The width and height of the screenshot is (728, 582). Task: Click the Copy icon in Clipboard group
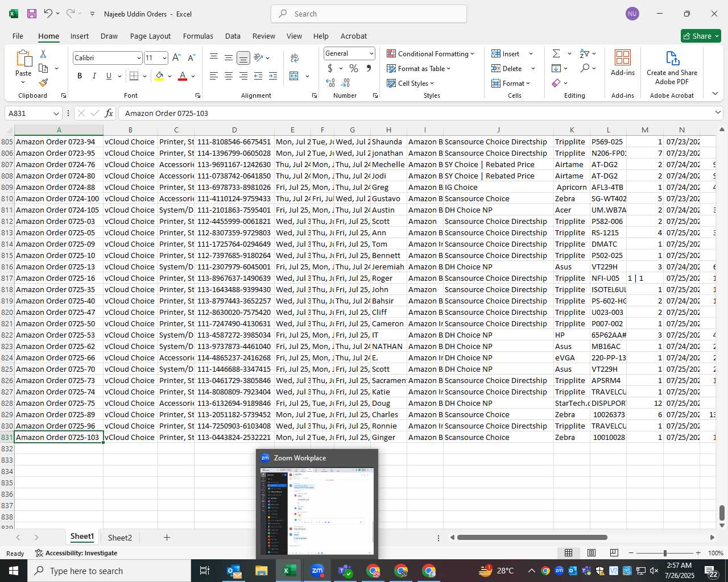click(43, 68)
